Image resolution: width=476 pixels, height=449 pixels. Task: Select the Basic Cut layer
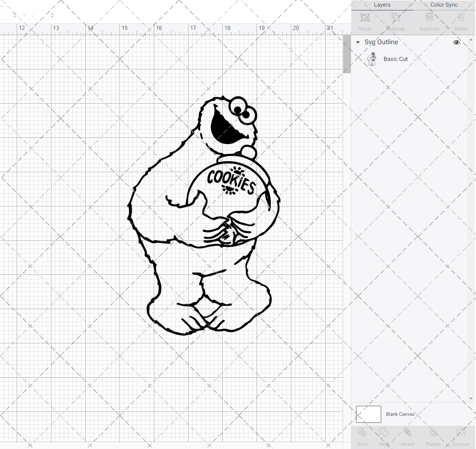coord(396,59)
